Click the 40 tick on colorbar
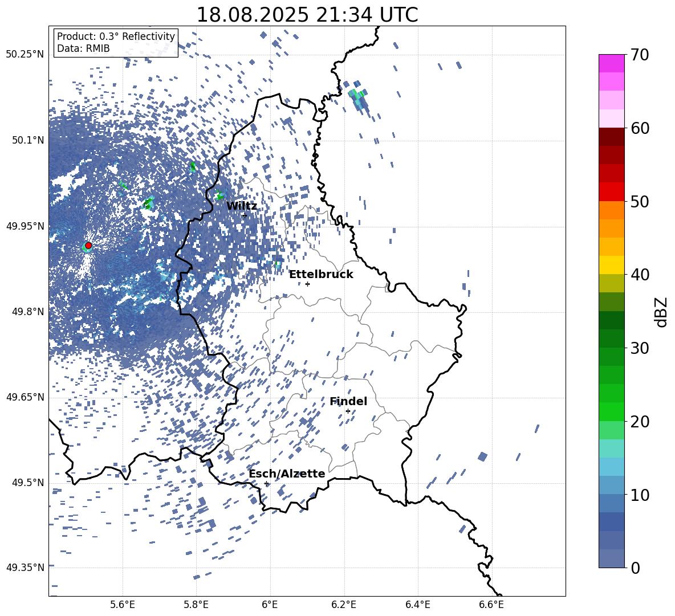 (x=639, y=275)
